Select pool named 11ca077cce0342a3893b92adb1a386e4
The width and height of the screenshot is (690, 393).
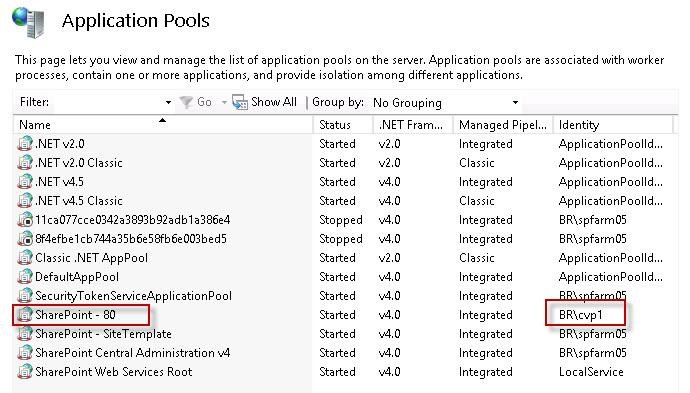132,220
